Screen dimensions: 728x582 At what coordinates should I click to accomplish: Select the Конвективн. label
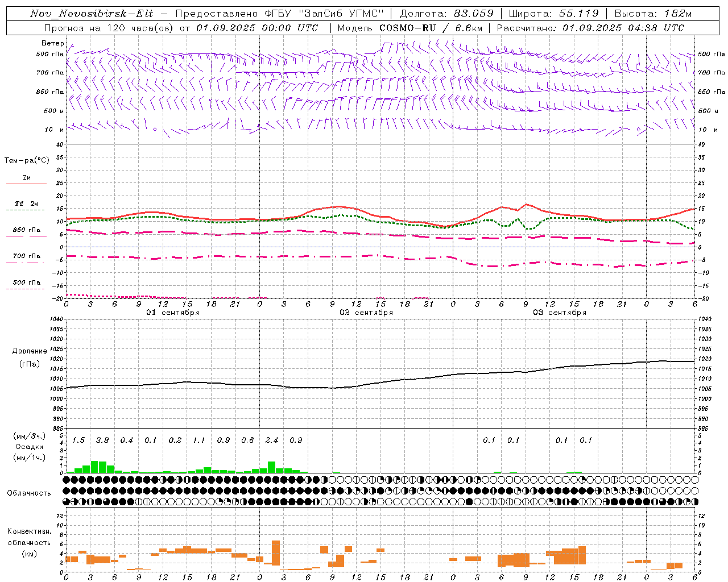29,531
